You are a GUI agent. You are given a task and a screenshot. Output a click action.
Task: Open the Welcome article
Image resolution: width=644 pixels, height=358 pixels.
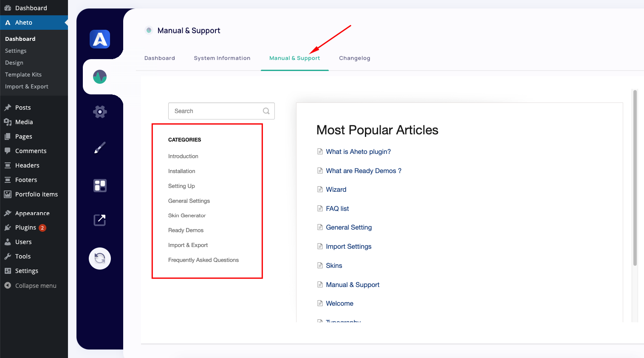click(x=339, y=303)
